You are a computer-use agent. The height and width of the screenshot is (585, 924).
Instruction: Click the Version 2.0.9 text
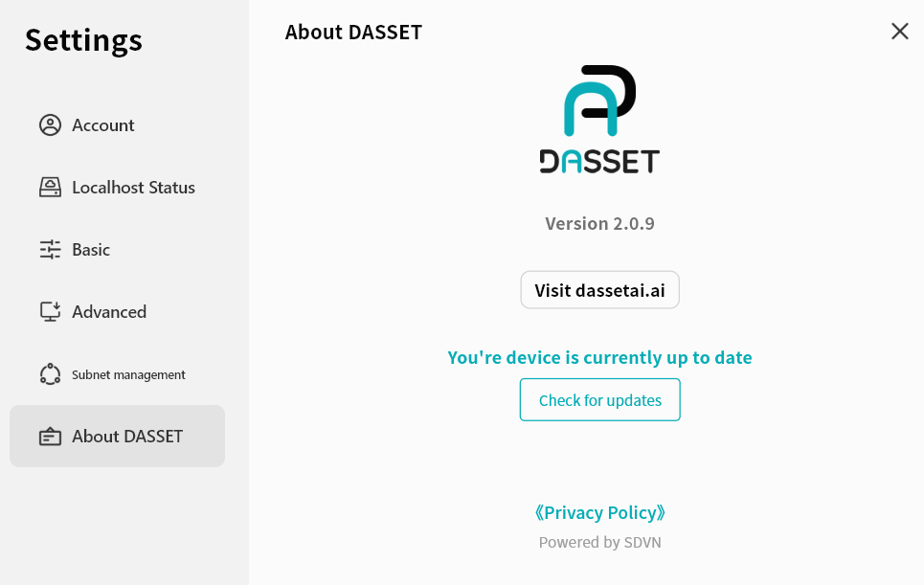[x=599, y=223]
